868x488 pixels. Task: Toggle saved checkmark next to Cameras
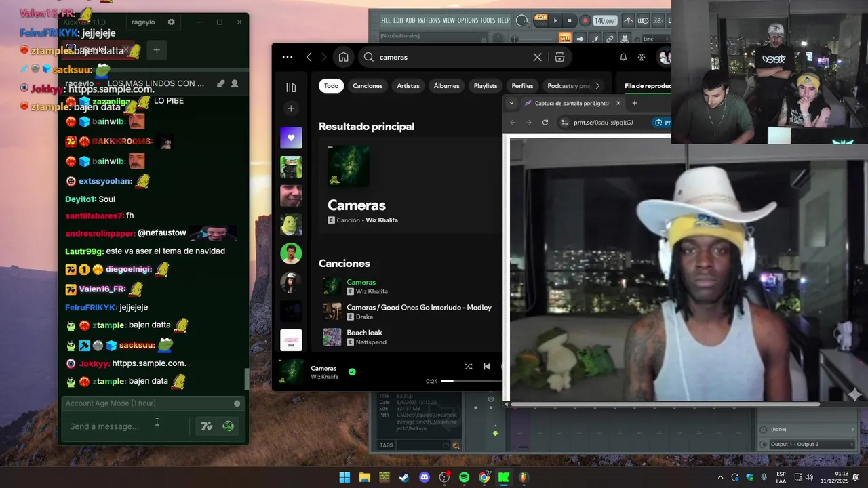352,371
